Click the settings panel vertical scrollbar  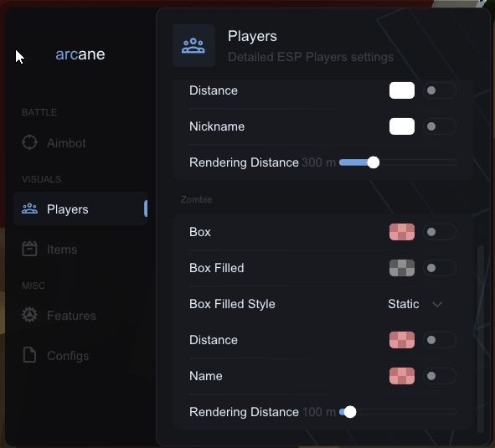[481, 339]
